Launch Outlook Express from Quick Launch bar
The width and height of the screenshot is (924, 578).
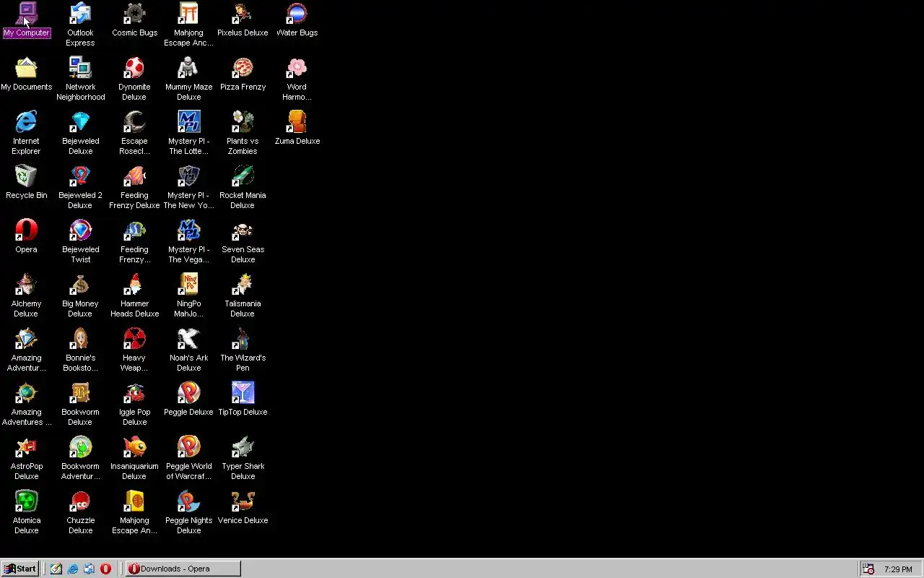click(x=89, y=569)
